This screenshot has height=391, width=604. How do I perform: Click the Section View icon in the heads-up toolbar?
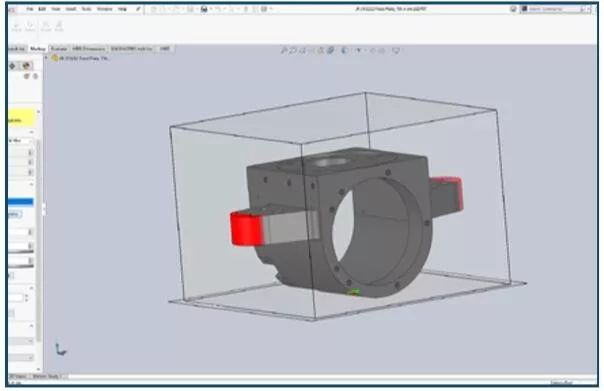[320, 50]
